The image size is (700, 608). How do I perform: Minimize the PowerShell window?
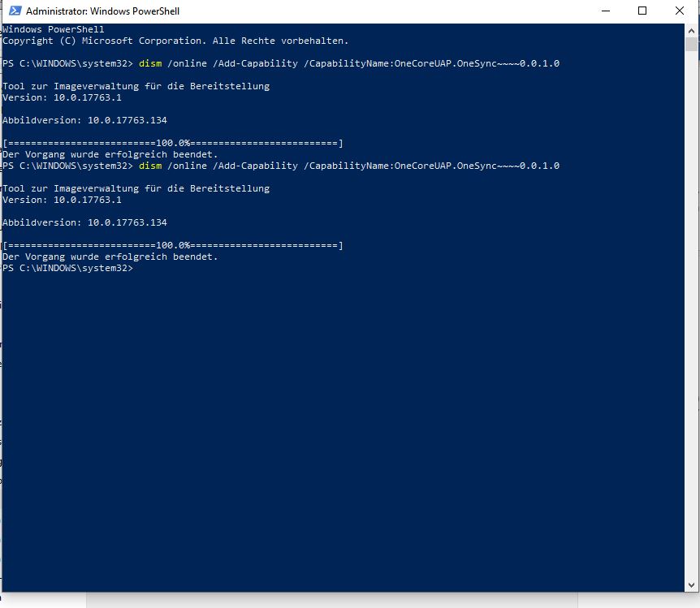tap(606, 11)
